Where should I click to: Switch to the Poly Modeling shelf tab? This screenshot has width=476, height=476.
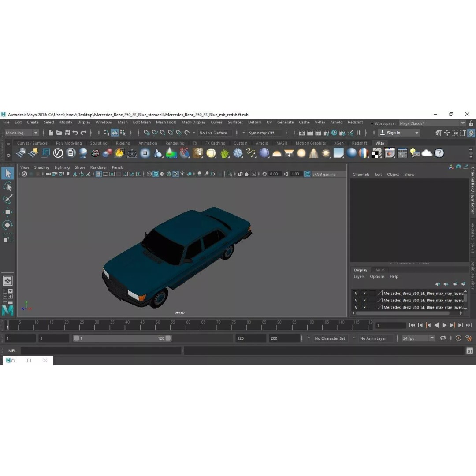coord(69,143)
